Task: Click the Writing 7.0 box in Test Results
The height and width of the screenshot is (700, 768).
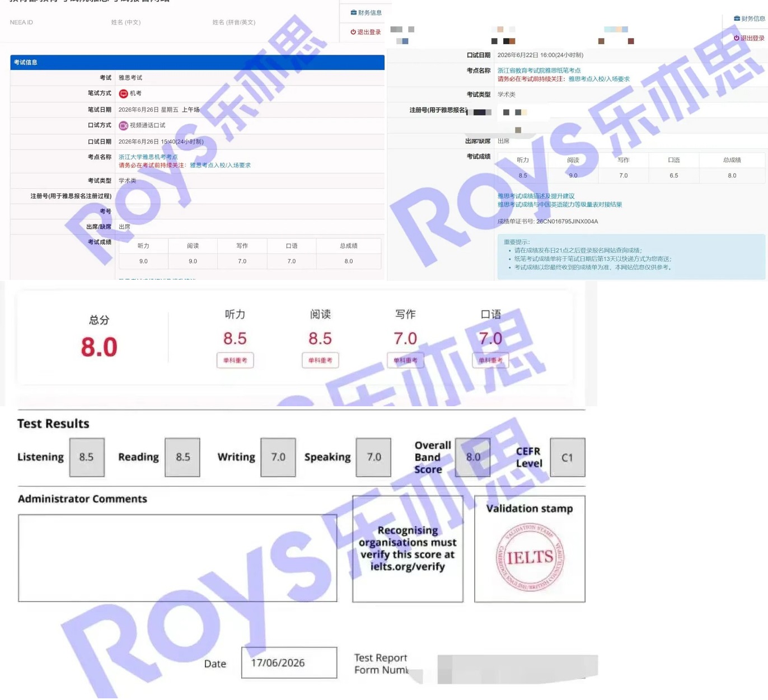Action: coord(278,457)
